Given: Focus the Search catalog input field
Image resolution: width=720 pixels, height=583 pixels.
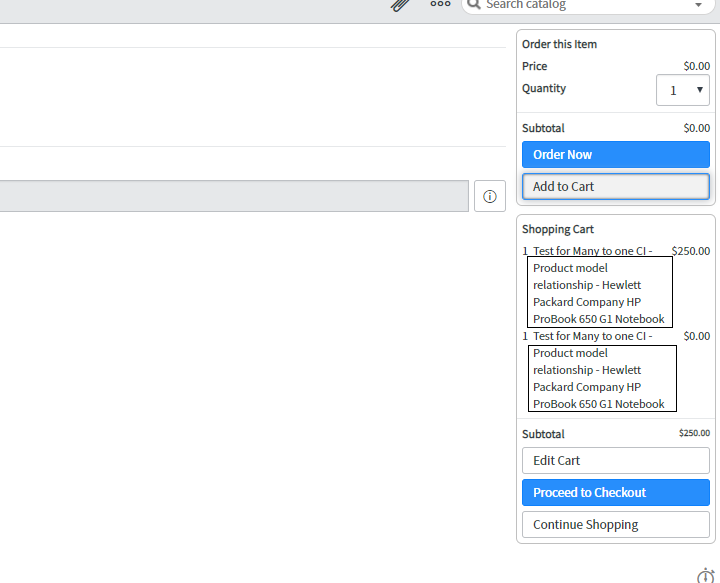Looking at the screenshot, I should point(580,5).
